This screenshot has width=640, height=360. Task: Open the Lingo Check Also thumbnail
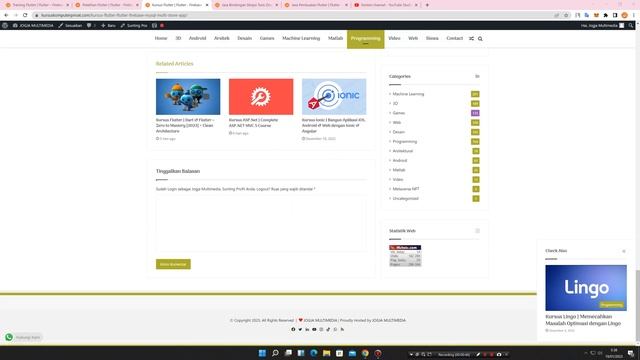coord(586,288)
